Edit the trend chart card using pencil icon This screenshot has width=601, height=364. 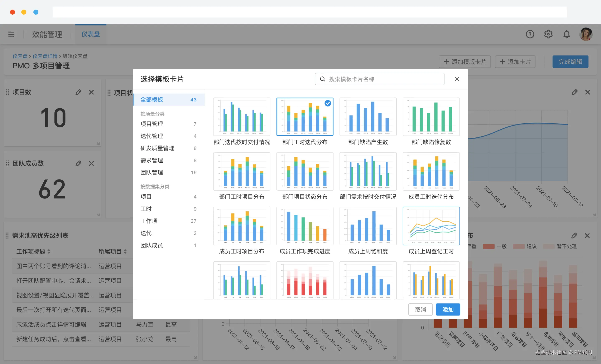click(575, 92)
